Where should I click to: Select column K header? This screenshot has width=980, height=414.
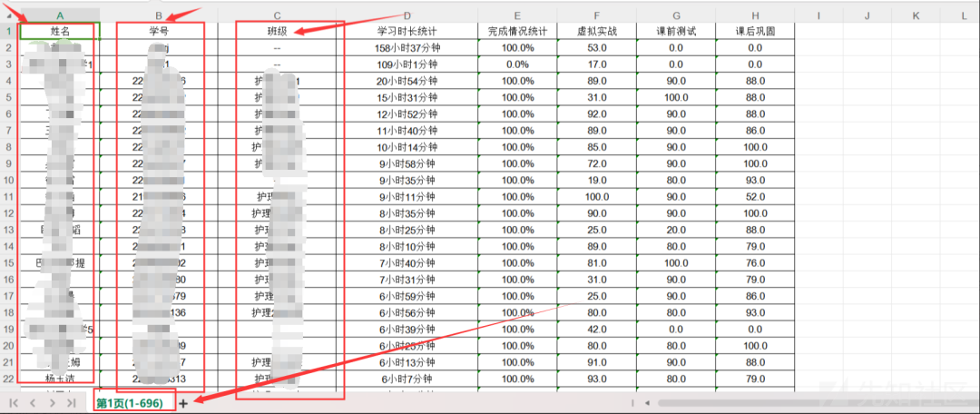point(916,15)
